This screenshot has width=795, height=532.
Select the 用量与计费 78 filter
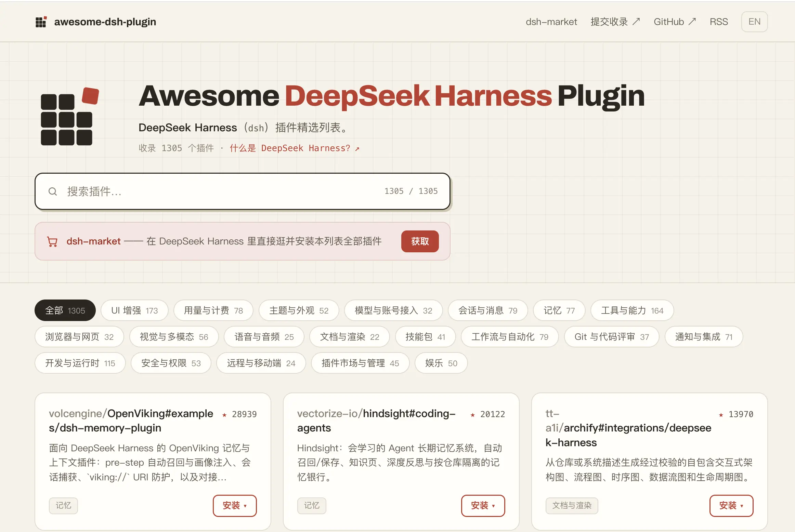[x=213, y=310]
